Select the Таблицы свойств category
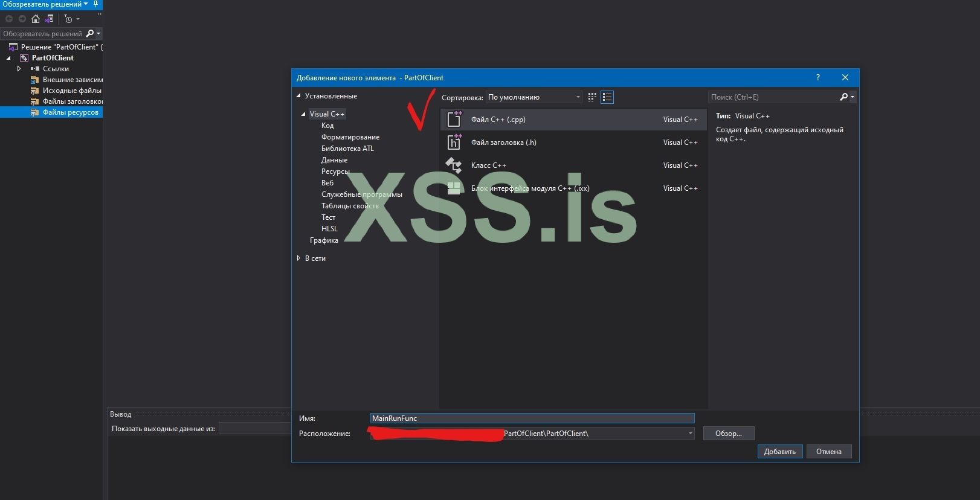The image size is (980, 500). pos(350,206)
